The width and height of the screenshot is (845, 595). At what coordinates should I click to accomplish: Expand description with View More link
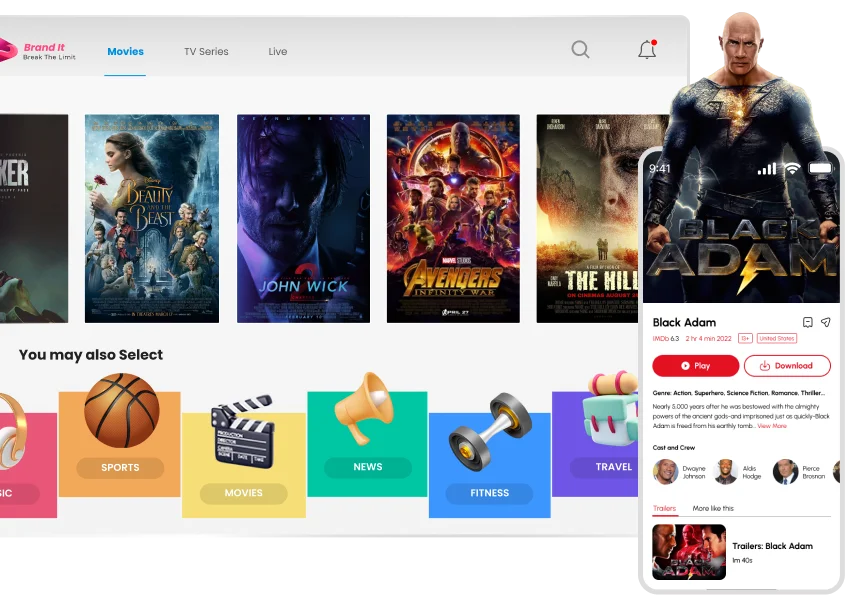pos(772,426)
